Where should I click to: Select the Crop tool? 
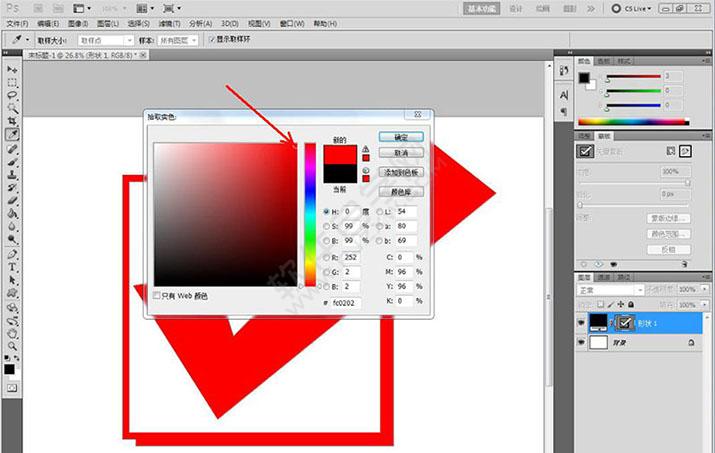(x=12, y=121)
